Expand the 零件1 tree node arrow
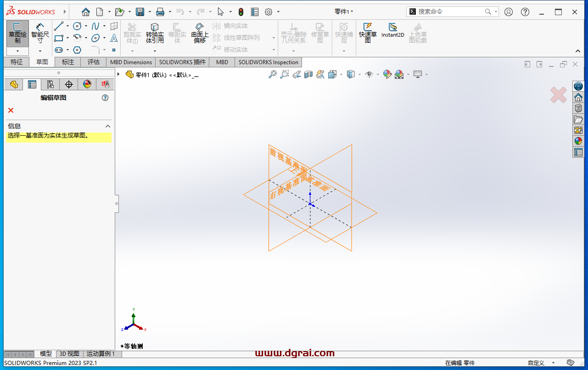This screenshot has height=370, width=588. tap(118, 74)
